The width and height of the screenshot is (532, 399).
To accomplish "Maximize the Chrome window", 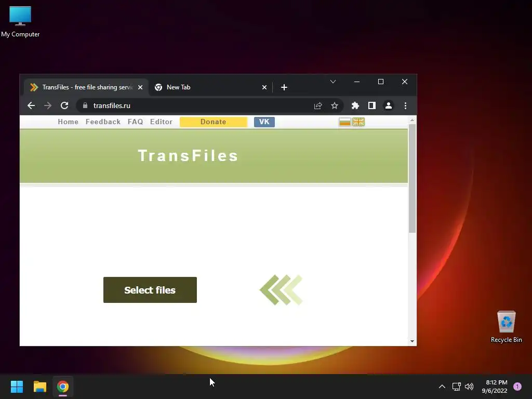I will 381,82.
